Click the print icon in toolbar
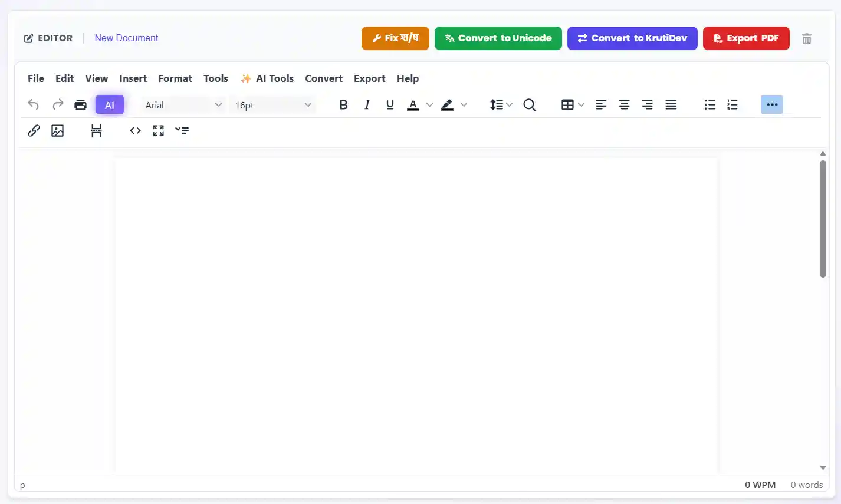The height and width of the screenshot is (504, 841). [80, 105]
